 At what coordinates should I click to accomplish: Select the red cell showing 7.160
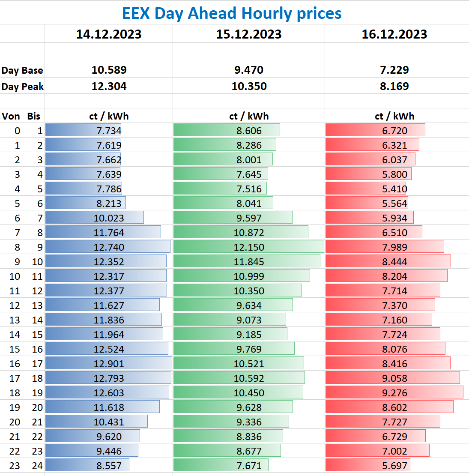(394, 320)
